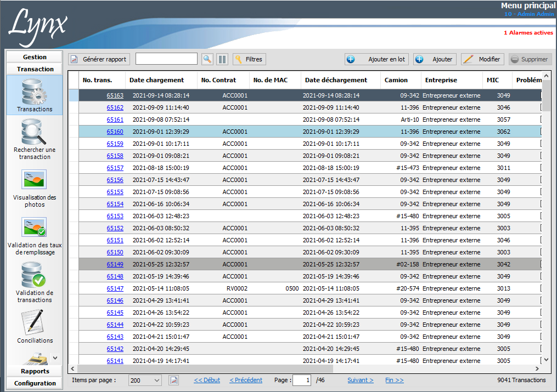Click the Ajouter button
Image resolution: width=557 pixels, height=392 pixels.
coord(435,59)
